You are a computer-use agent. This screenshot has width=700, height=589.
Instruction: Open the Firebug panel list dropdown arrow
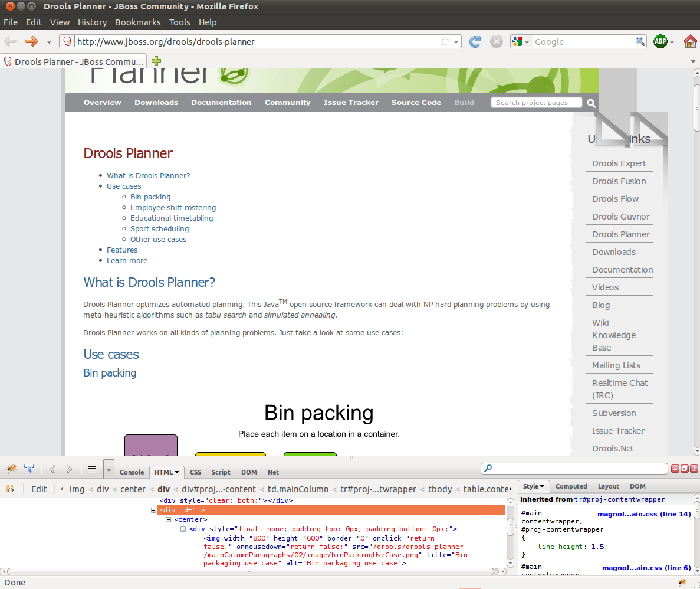pos(109,470)
